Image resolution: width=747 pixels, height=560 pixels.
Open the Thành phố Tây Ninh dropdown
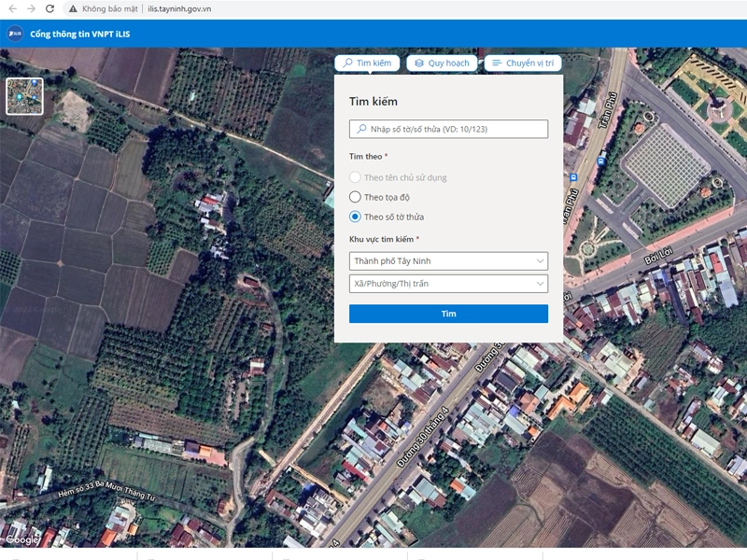[x=448, y=261]
